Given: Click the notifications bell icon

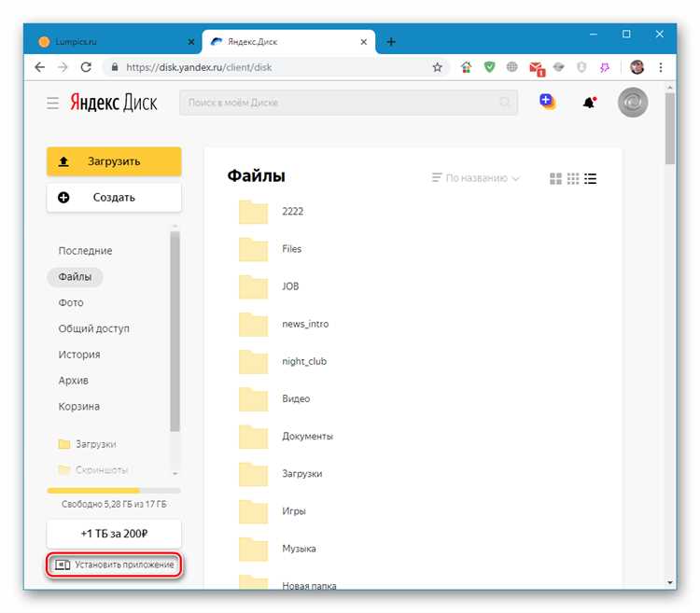Looking at the screenshot, I should (589, 103).
